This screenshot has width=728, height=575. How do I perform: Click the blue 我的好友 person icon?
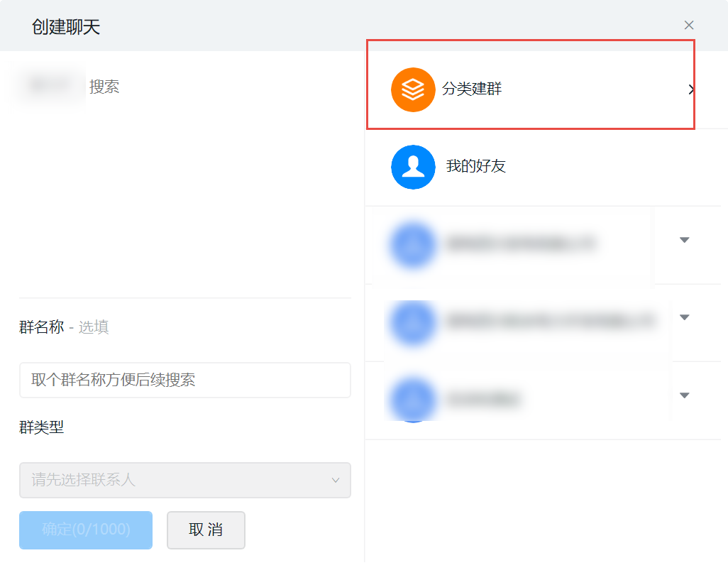click(x=412, y=167)
